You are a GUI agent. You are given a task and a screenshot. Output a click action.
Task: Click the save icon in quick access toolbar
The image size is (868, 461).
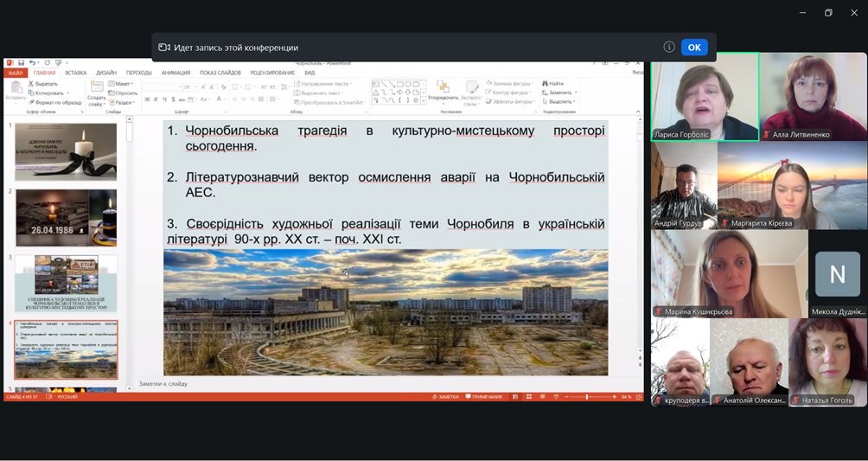click(20, 63)
